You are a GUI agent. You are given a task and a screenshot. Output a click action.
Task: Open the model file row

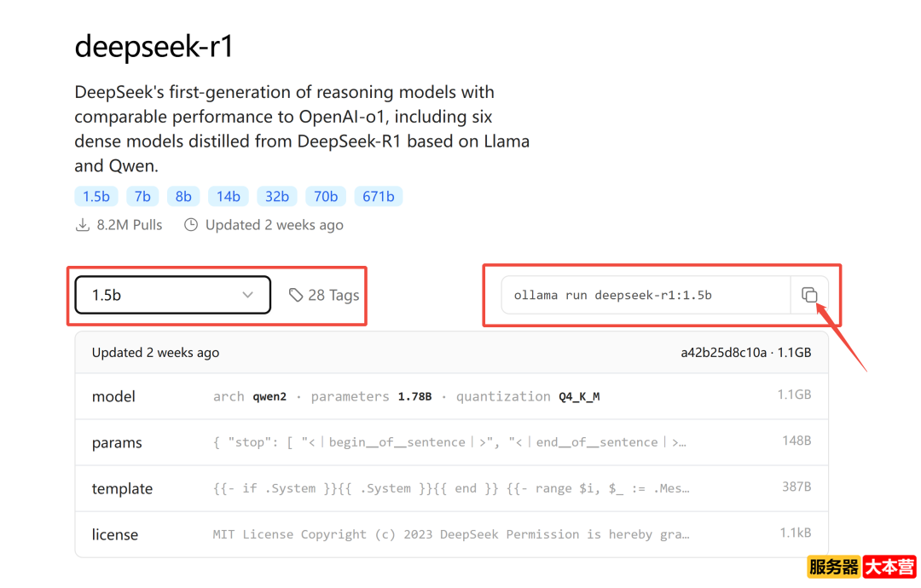(452, 396)
